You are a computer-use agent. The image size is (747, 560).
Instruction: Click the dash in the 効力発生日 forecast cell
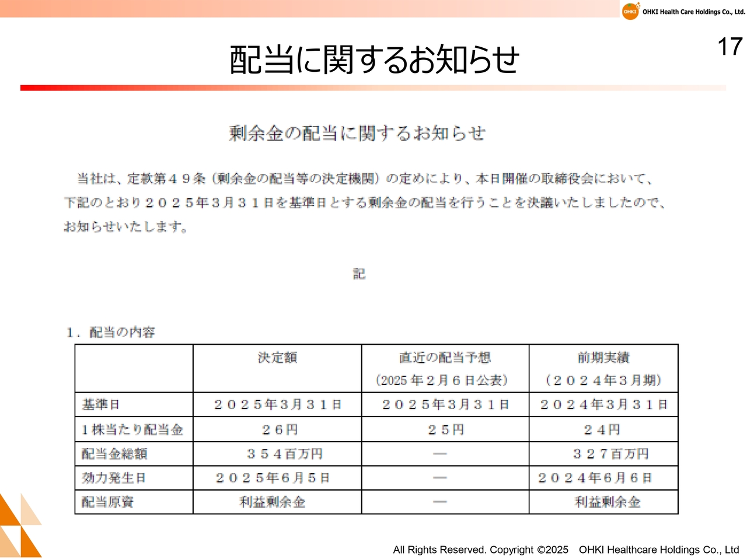pos(440,478)
